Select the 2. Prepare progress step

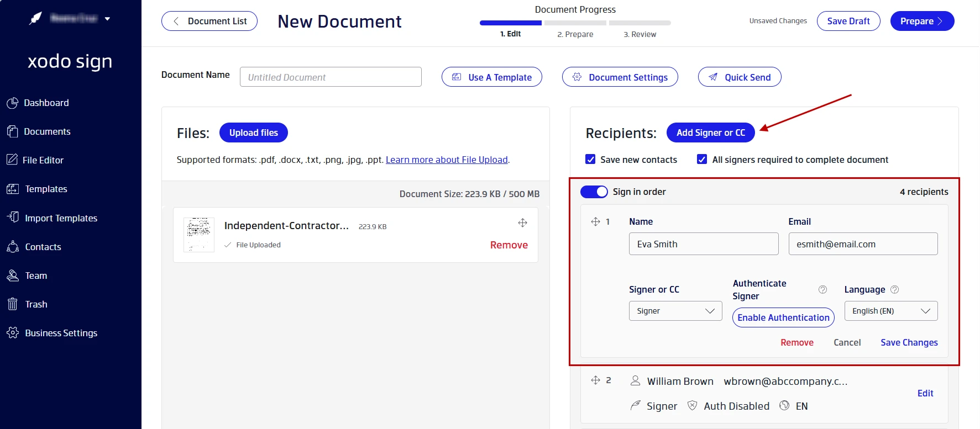pos(575,34)
